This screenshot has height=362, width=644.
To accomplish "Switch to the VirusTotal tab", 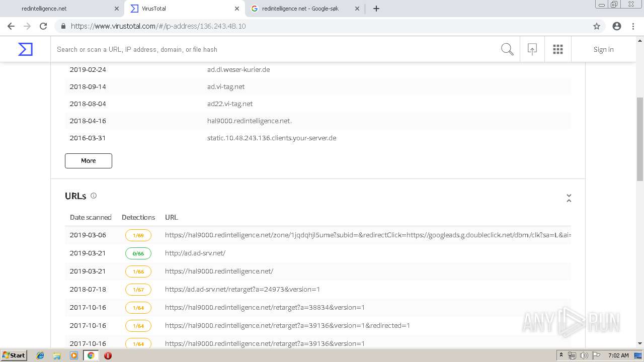I will (x=185, y=9).
